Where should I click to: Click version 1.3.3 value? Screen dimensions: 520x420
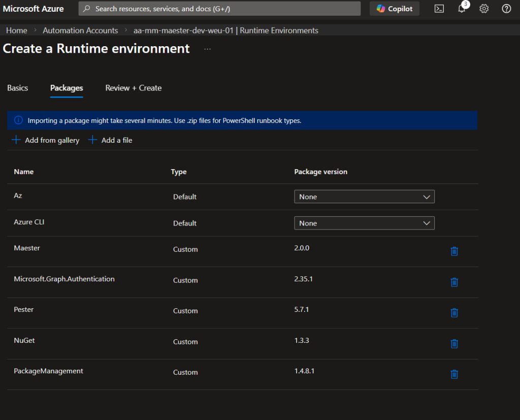coord(302,340)
